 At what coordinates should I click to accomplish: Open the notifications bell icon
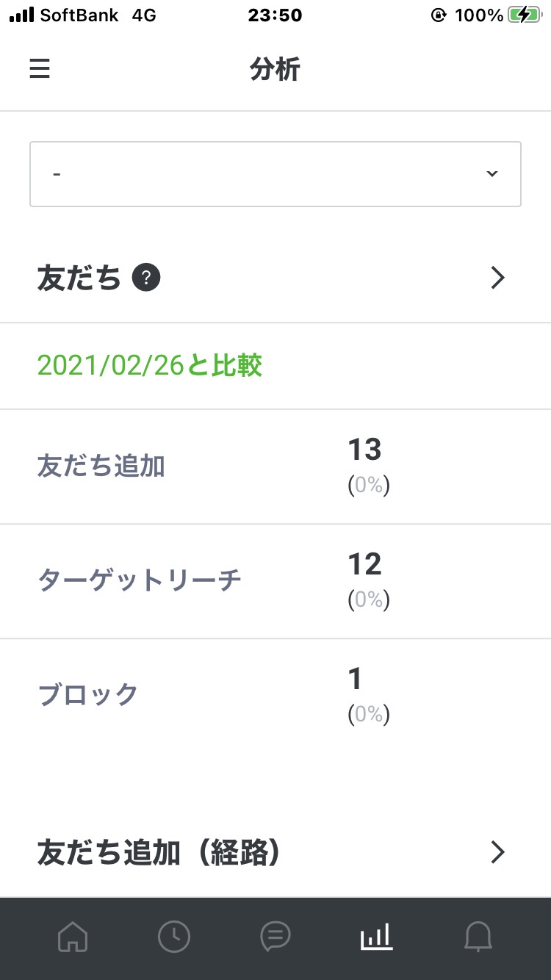pos(478,937)
